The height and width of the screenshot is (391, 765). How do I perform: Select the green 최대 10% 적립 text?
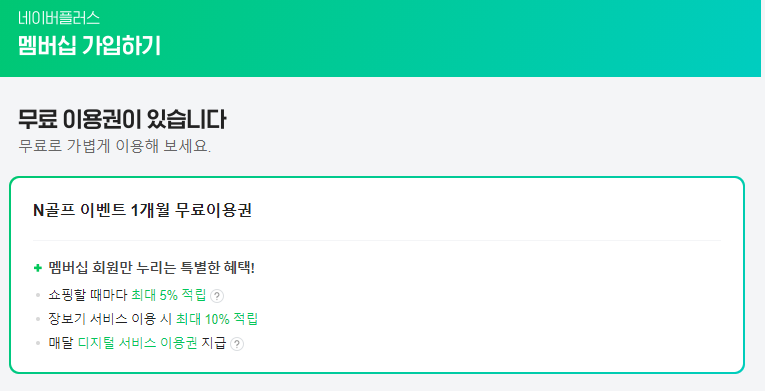point(217,319)
